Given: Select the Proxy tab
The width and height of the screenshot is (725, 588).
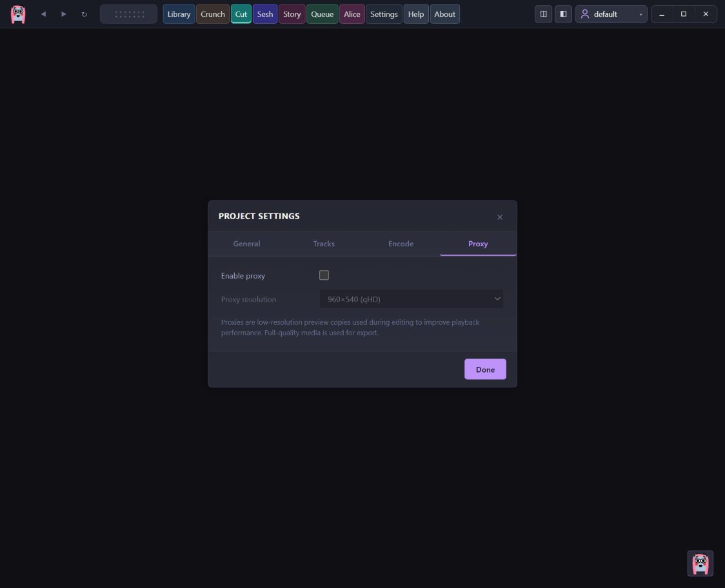Looking at the screenshot, I should 478,244.
